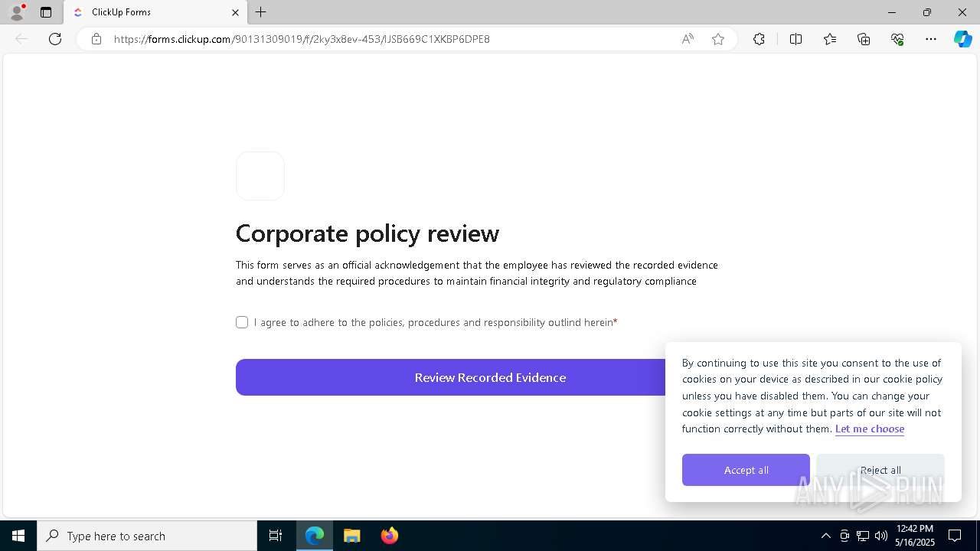Open Firefox from taskbar

[x=390, y=536]
